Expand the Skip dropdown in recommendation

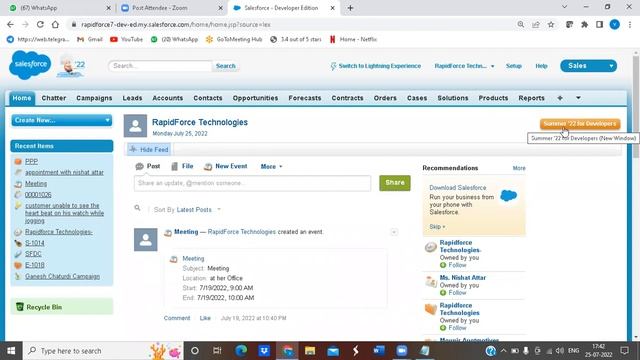click(x=437, y=227)
